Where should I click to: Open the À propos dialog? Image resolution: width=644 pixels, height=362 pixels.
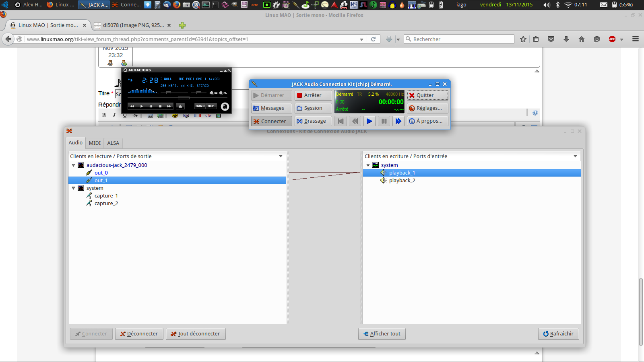pos(427,121)
